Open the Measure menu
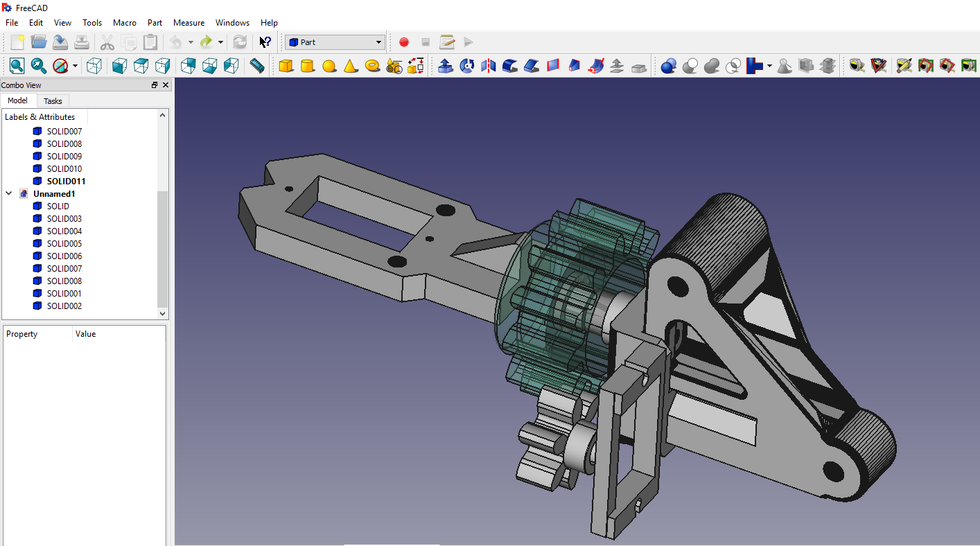 [x=189, y=23]
